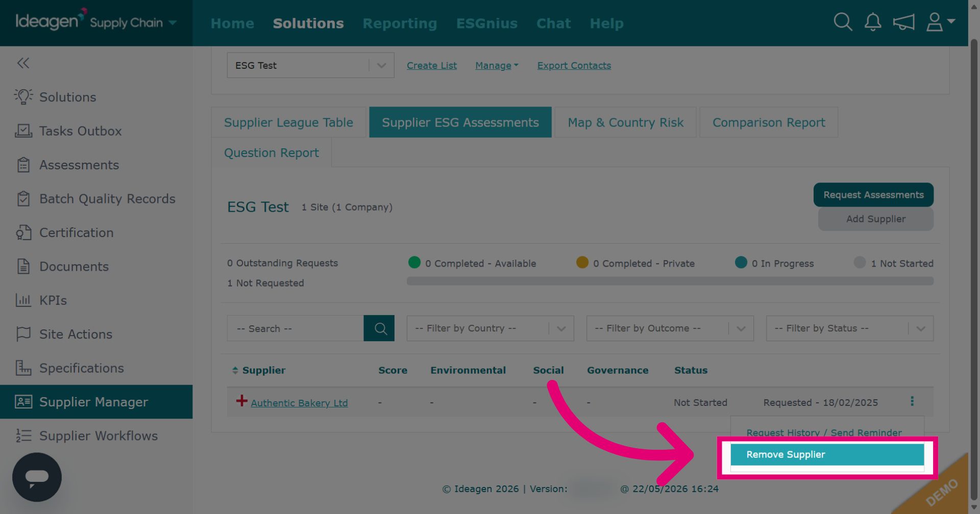The height and width of the screenshot is (514, 980).
Task: Switch to the Comparison Report tab
Action: (769, 122)
